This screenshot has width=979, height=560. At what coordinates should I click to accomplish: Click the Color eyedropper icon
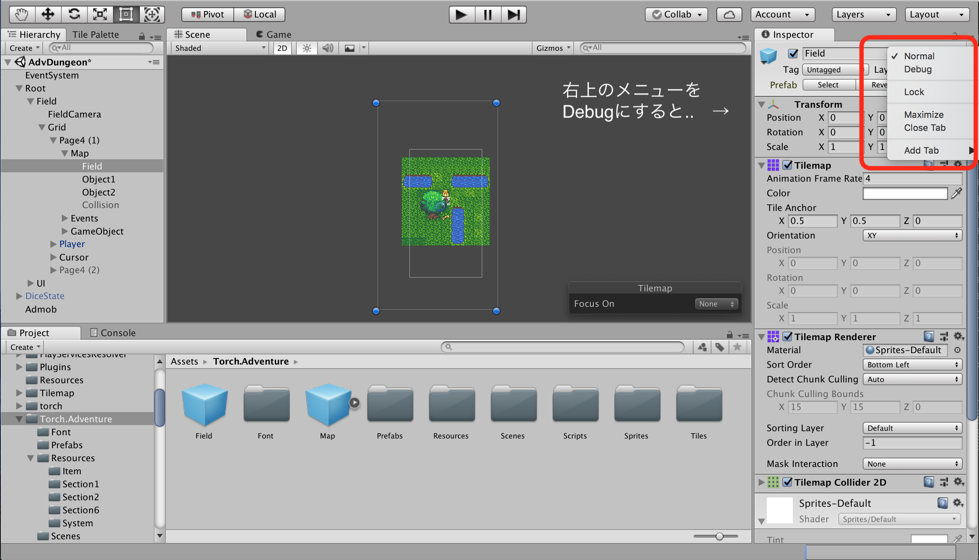click(x=957, y=193)
